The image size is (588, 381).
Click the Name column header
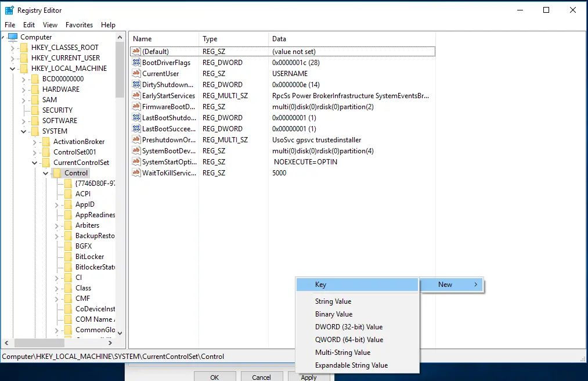[x=164, y=39]
